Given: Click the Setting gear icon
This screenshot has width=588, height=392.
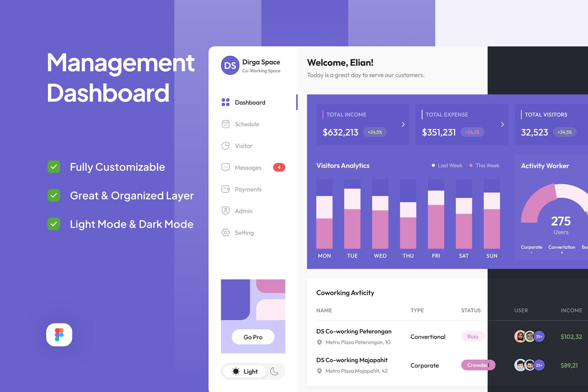Looking at the screenshot, I should pos(225,233).
